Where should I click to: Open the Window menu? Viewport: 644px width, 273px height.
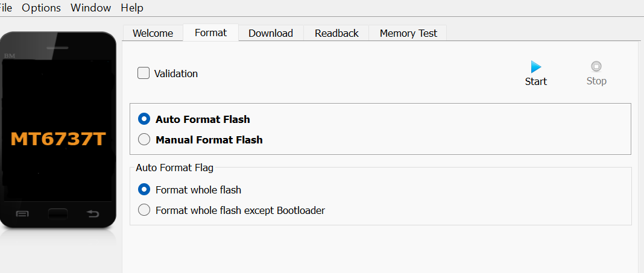[90, 8]
